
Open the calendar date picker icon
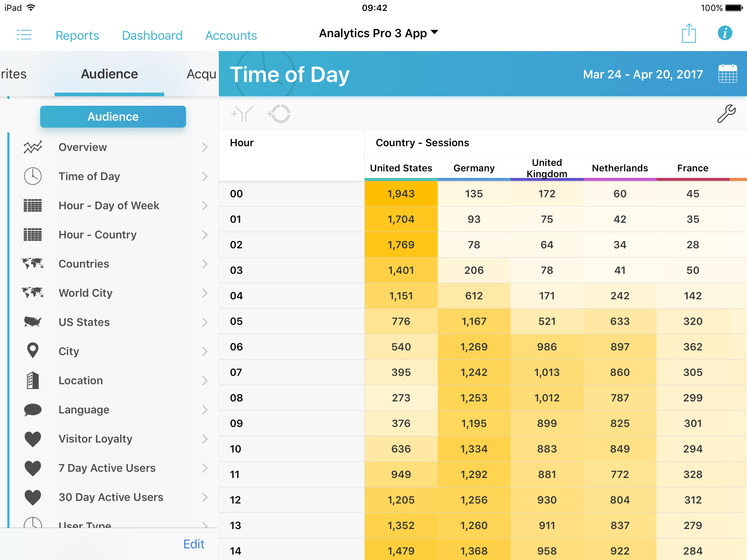pyautogui.click(x=727, y=74)
